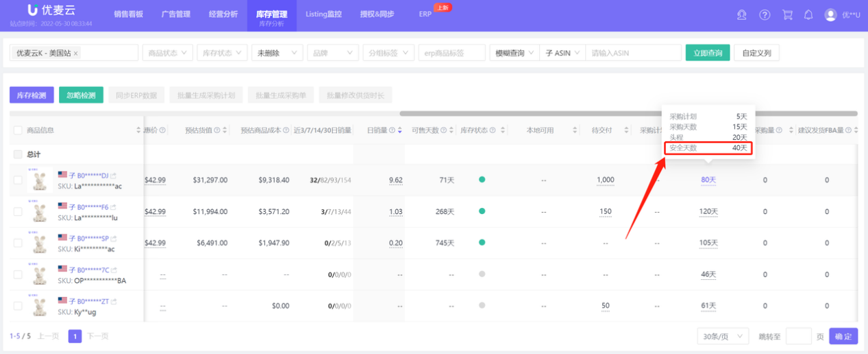Remove the 优麦云K - 美国站 store tag
868x354 pixels.
pos(76,54)
